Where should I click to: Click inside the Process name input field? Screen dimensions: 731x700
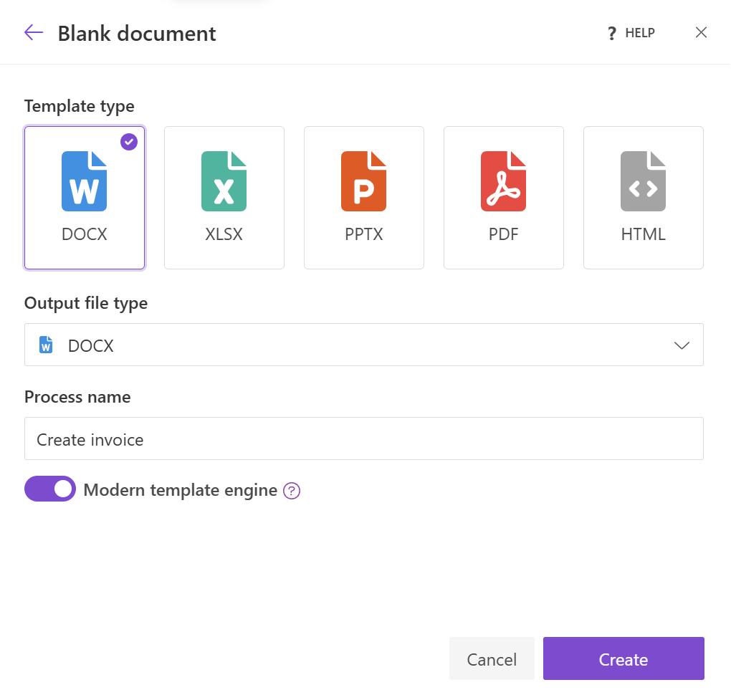coord(364,439)
